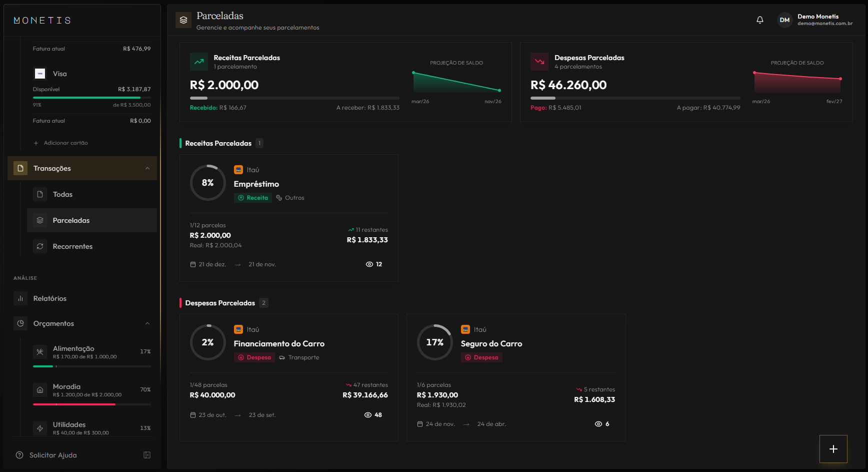This screenshot has height=472, width=868.
Task: Click the Moradia budget progress bar
Action: [91, 404]
